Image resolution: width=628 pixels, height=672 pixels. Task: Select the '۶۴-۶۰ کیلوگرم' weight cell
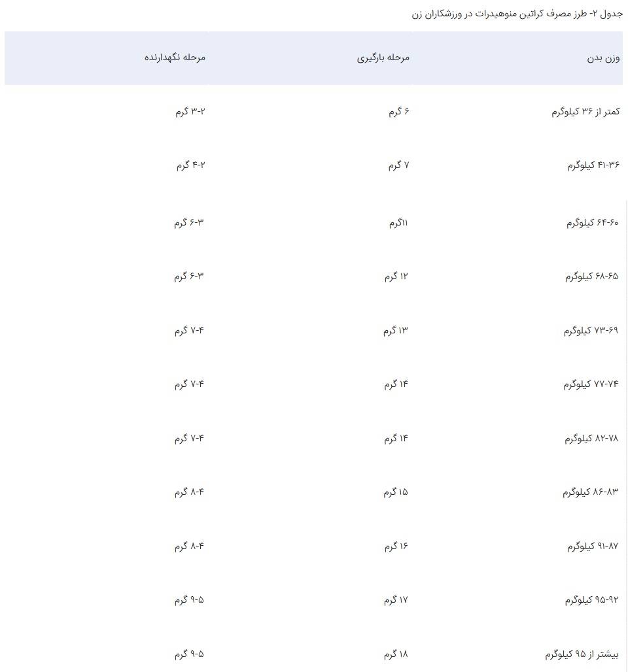coord(592,223)
